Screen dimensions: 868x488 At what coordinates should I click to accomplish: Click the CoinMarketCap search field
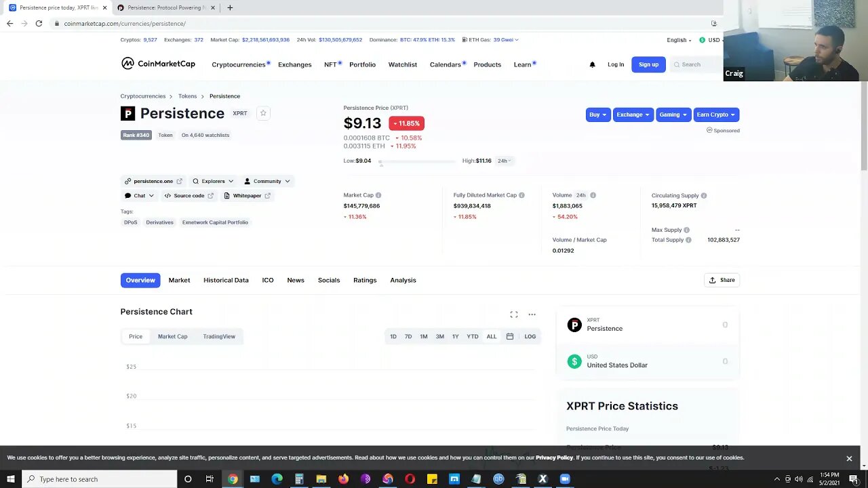click(x=696, y=64)
